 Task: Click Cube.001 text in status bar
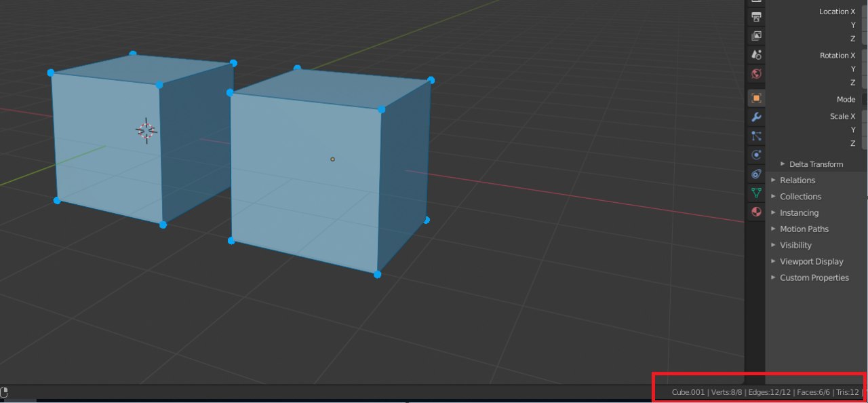coord(688,392)
